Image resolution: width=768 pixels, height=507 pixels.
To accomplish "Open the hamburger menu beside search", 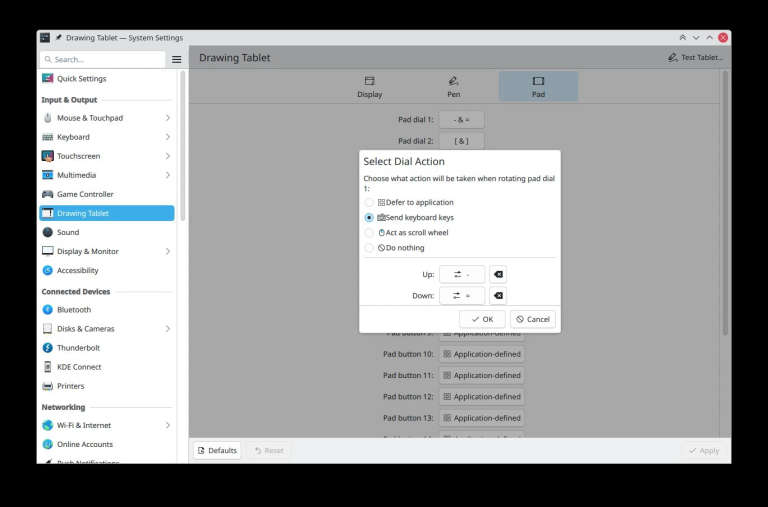I will point(176,59).
